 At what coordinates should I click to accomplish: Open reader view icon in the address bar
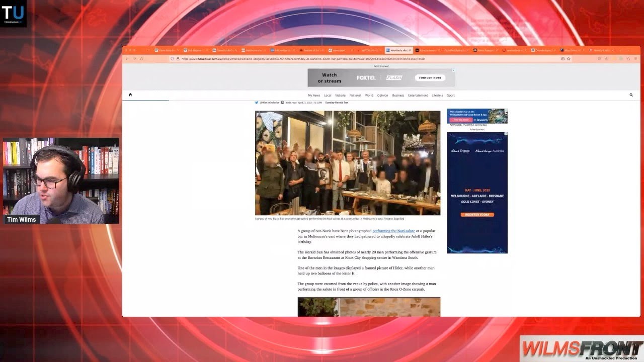click(562, 59)
